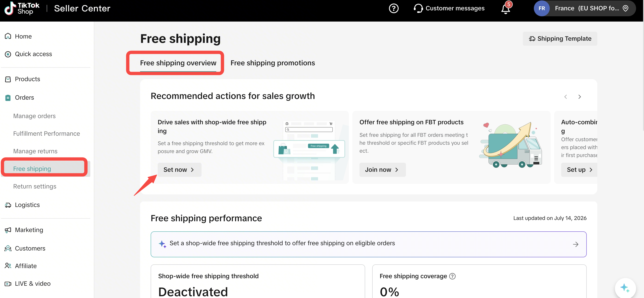
Task: Click Join now for FBT free shipping
Action: tap(382, 170)
